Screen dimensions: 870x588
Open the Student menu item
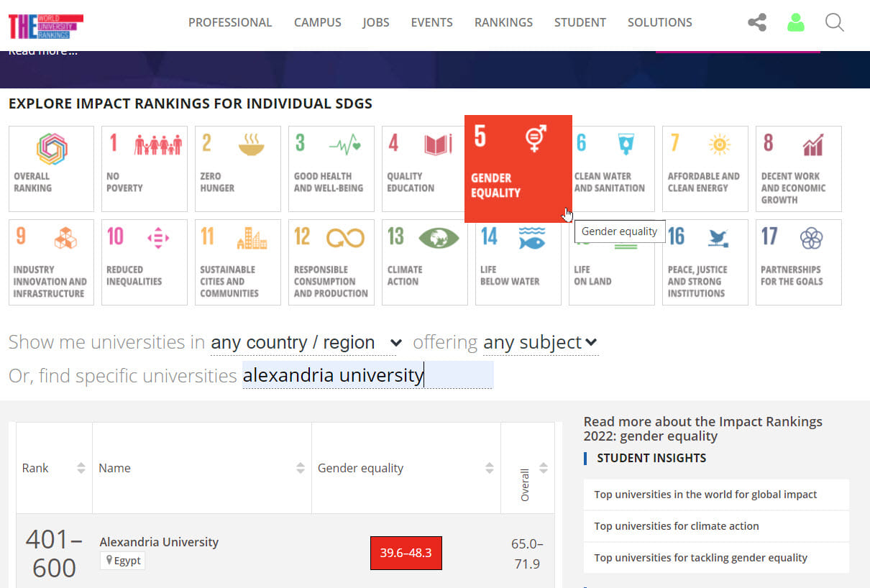580,22
